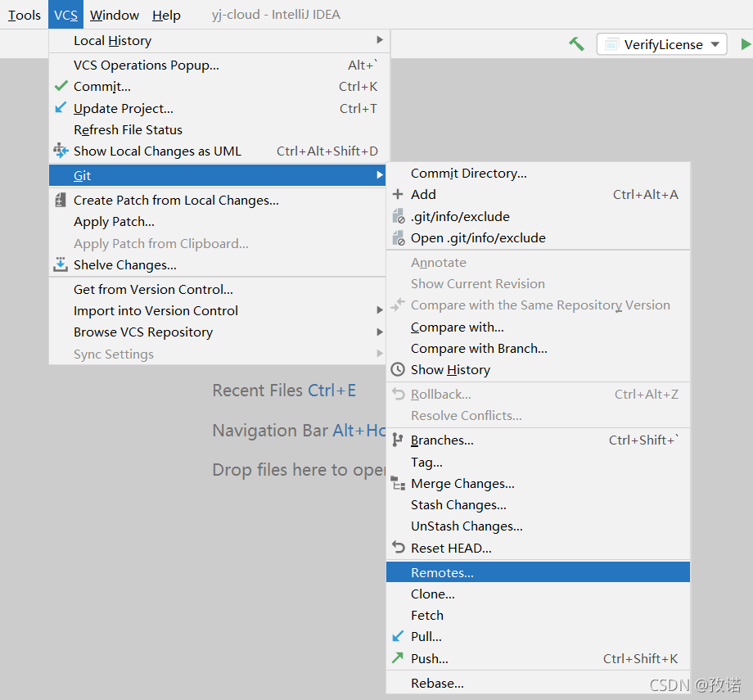Select Get from Version Control...
This screenshot has width=753, height=700.
pyautogui.click(x=217, y=289)
